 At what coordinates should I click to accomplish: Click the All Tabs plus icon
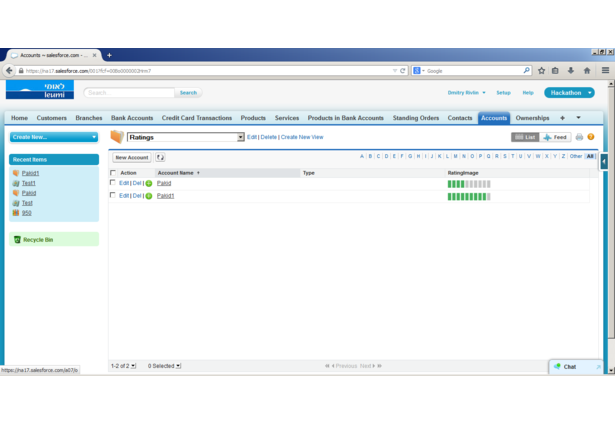tap(562, 118)
